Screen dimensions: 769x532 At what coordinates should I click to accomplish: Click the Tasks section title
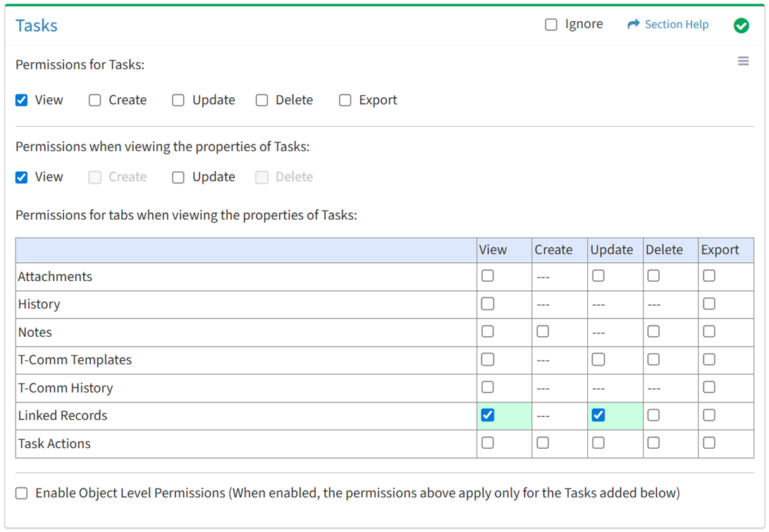(x=37, y=25)
